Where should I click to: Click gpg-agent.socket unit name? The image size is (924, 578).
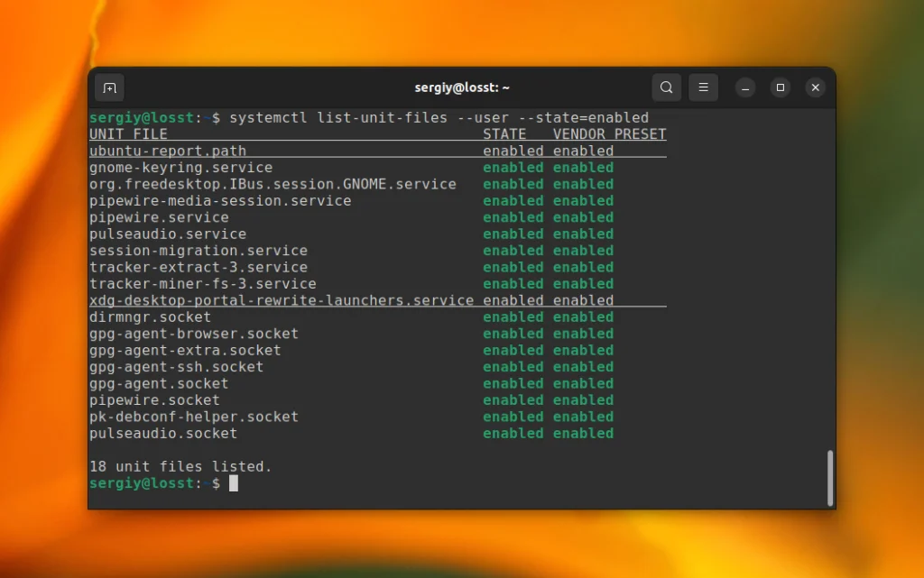(x=159, y=383)
